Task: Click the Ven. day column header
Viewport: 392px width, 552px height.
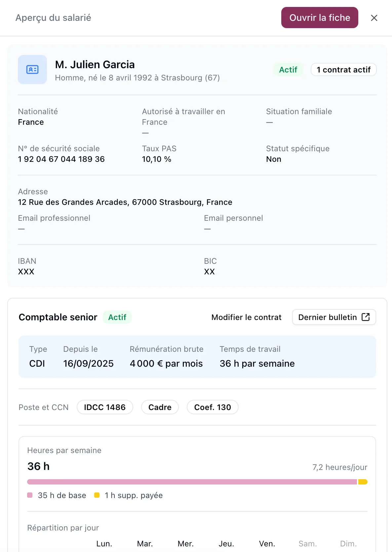Action: click(267, 544)
